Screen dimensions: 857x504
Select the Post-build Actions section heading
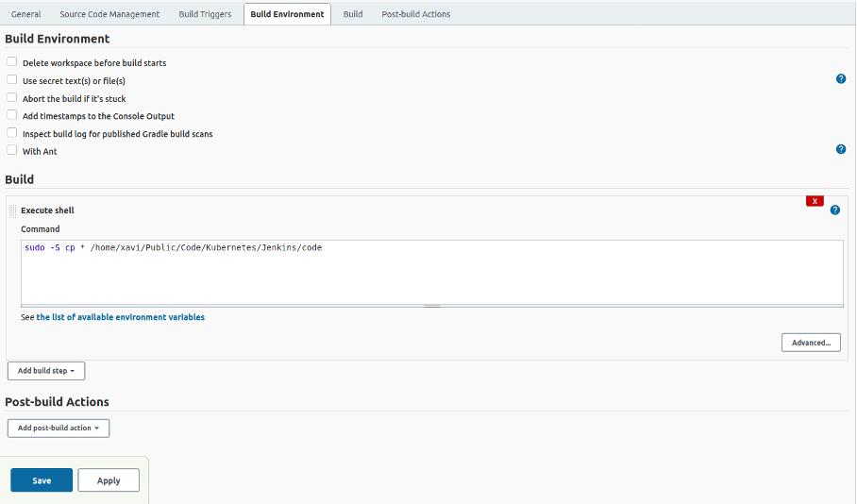click(57, 402)
